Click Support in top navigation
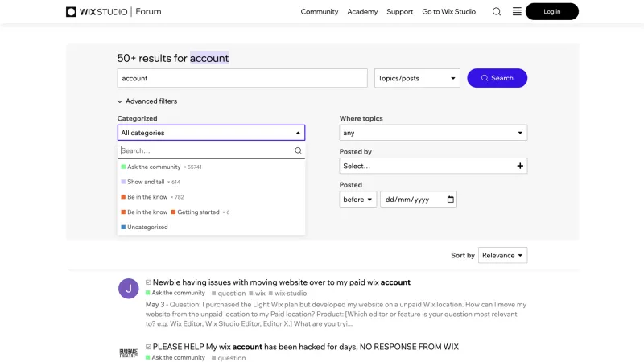 (x=399, y=11)
